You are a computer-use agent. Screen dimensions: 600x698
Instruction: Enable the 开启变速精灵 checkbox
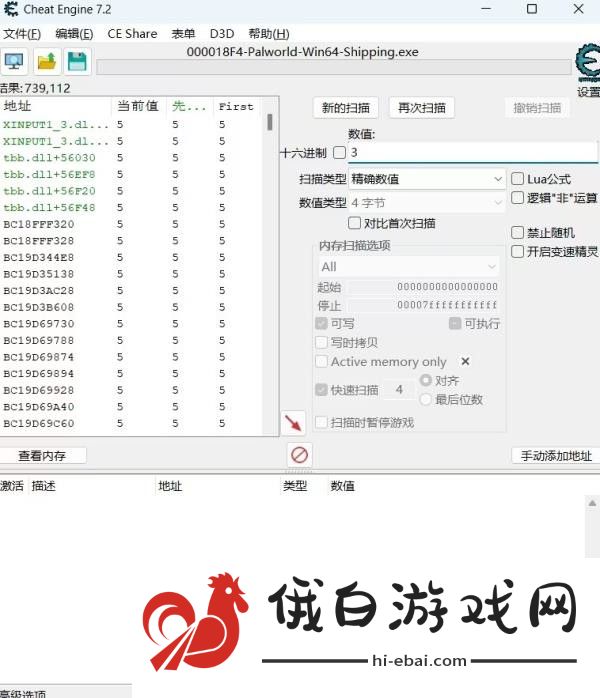point(517,252)
